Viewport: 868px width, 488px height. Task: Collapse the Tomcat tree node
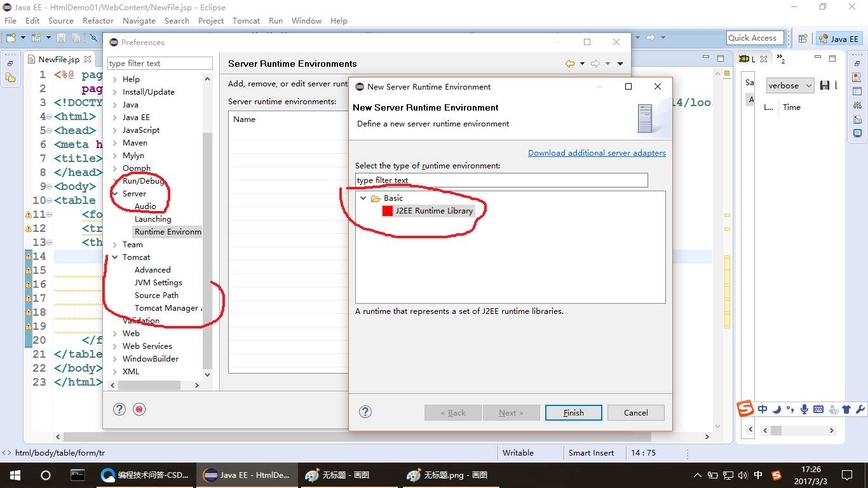tap(115, 257)
